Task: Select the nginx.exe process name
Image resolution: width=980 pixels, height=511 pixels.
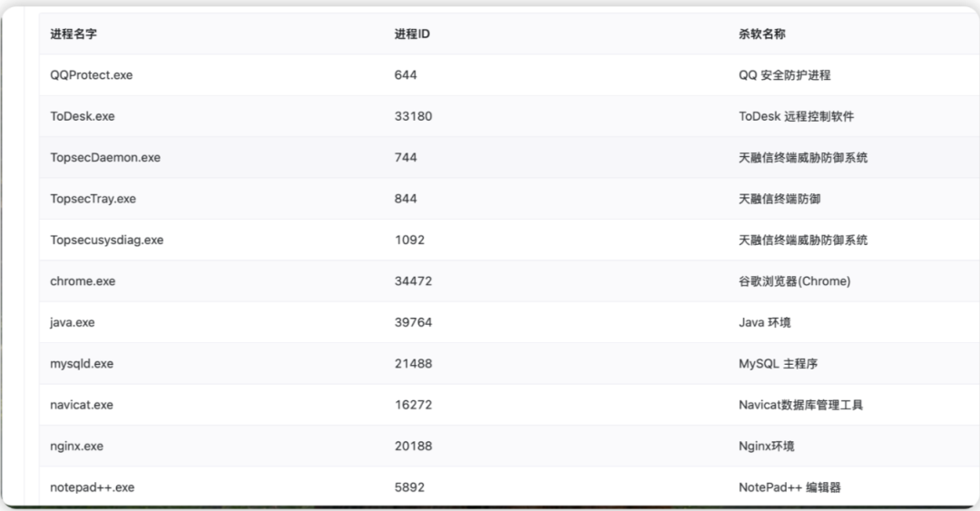Action: (x=77, y=447)
